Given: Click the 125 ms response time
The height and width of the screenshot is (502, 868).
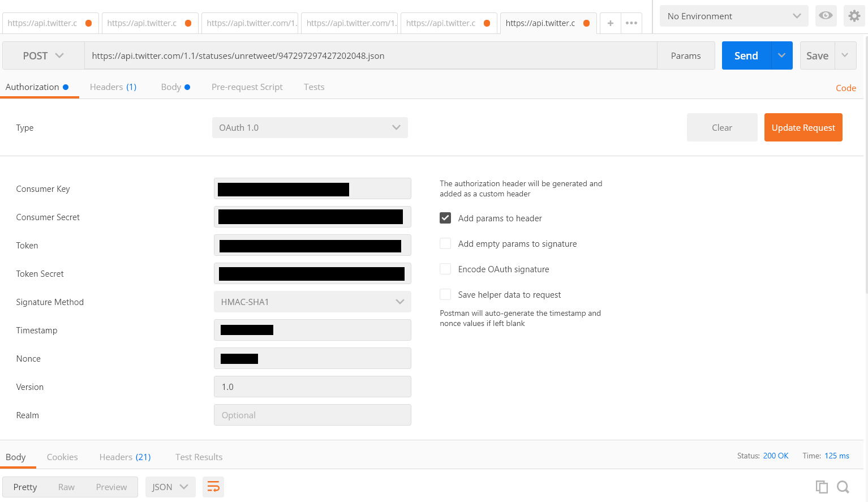Looking at the screenshot, I should tap(837, 456).
